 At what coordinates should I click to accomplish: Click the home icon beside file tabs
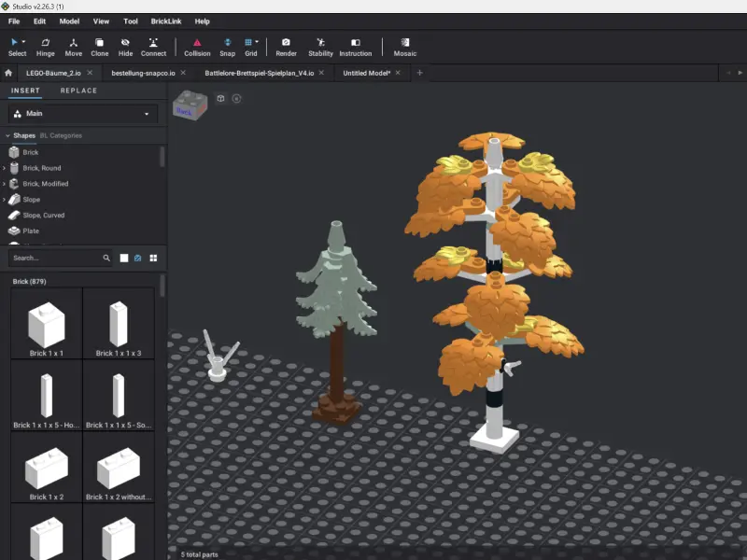(8, 73)
